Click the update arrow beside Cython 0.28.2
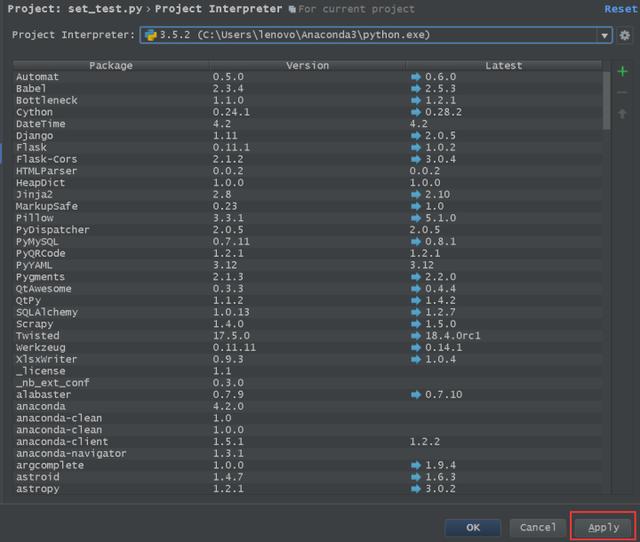 416,112
